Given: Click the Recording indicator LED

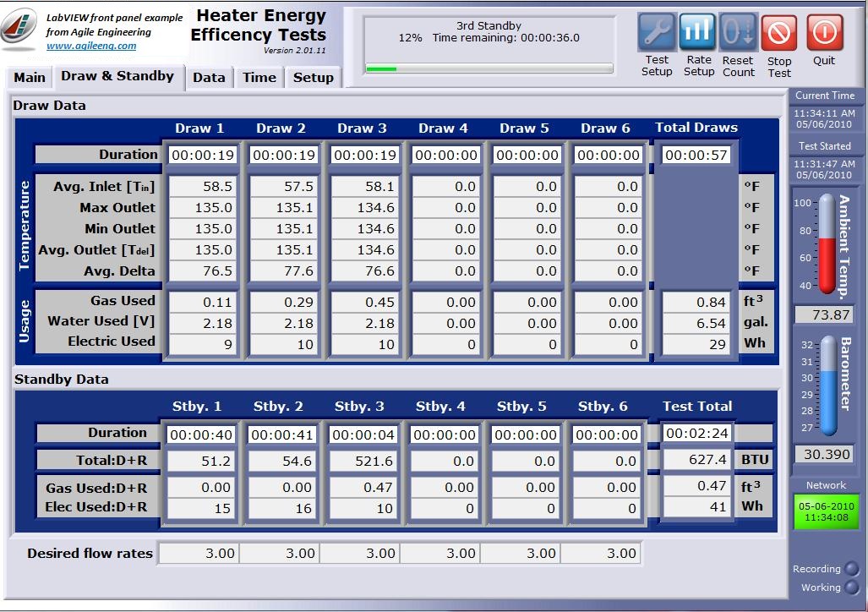Looking at the screenshot, I should [851, 569].
